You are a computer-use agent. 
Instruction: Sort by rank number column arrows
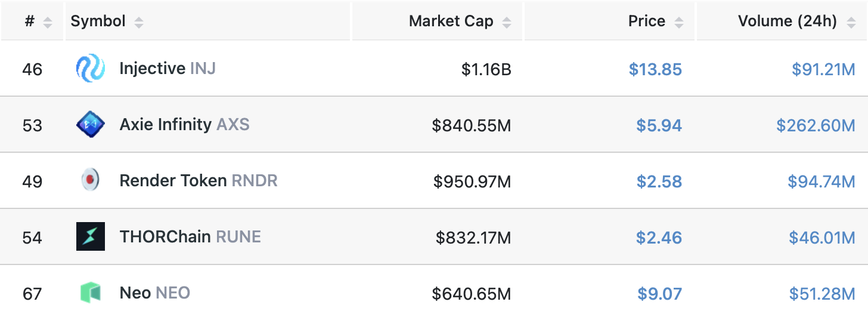[48, 23]
